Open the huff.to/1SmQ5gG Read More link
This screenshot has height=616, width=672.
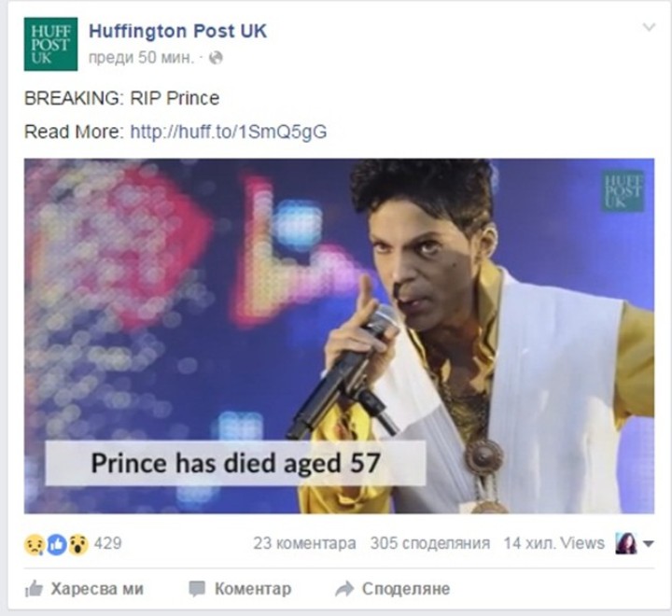tap(229, 132)
